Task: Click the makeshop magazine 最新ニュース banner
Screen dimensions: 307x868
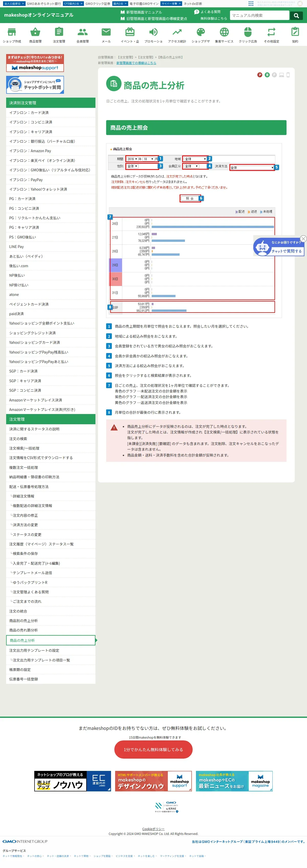Action: (234, 781)
